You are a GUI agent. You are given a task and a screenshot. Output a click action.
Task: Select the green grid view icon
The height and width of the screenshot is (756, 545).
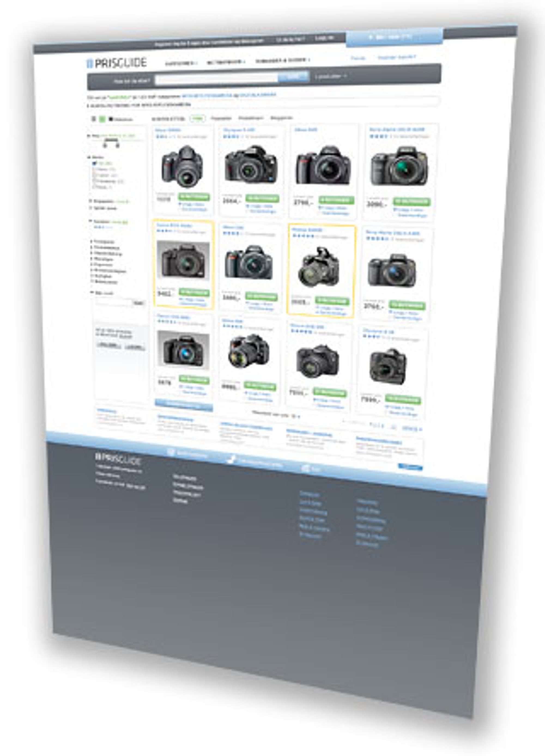point(102,119)
